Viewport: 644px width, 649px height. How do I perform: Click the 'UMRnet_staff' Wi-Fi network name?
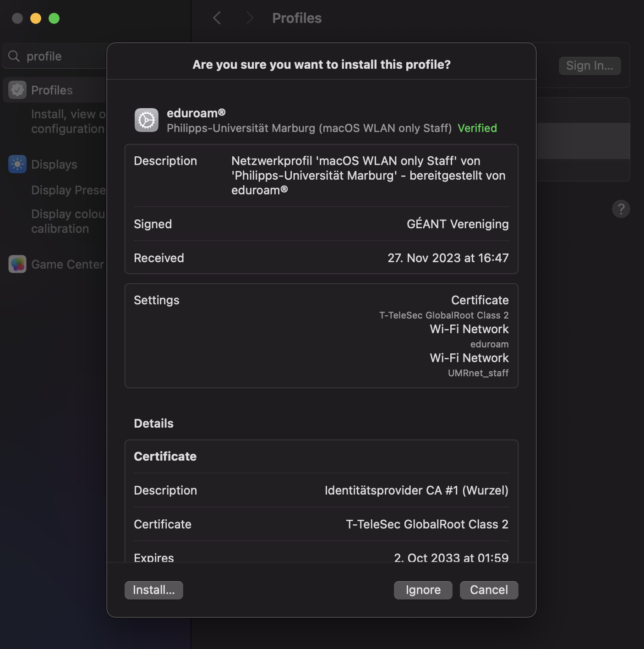(x=478, y=373)
